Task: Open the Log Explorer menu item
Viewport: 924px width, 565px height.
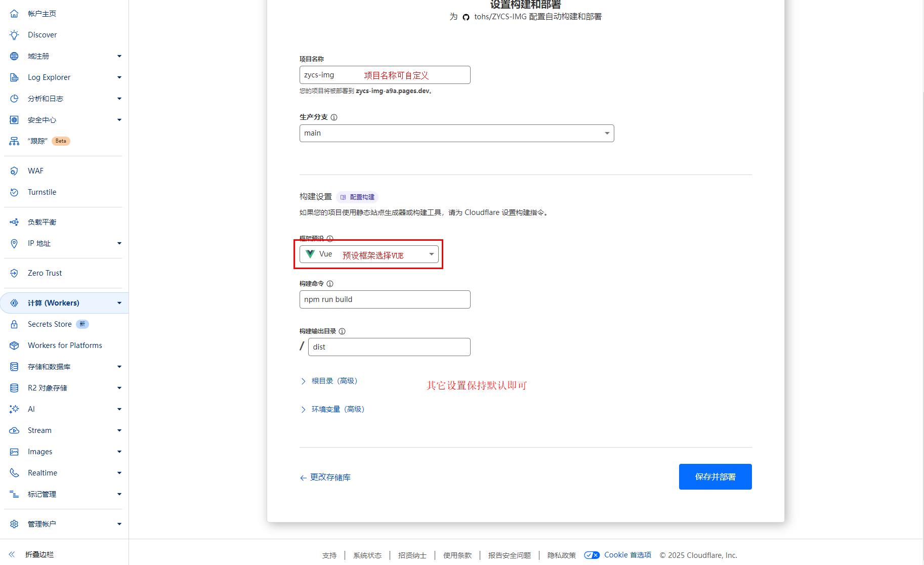Action: tap(49, 77)
